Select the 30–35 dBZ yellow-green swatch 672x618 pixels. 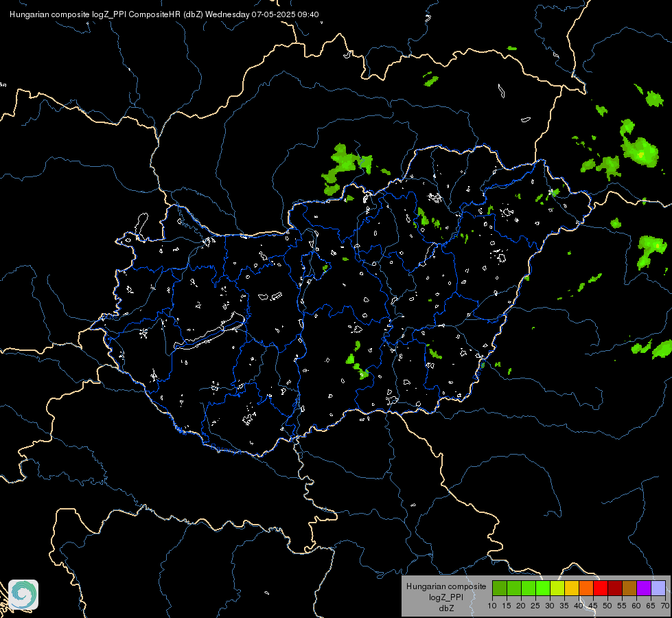click(x=557, y=588)
